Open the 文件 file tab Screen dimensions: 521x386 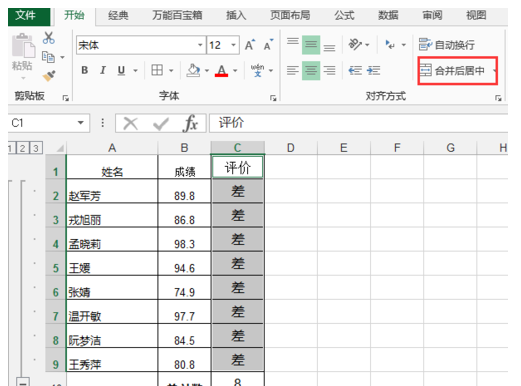coord(29,16)
